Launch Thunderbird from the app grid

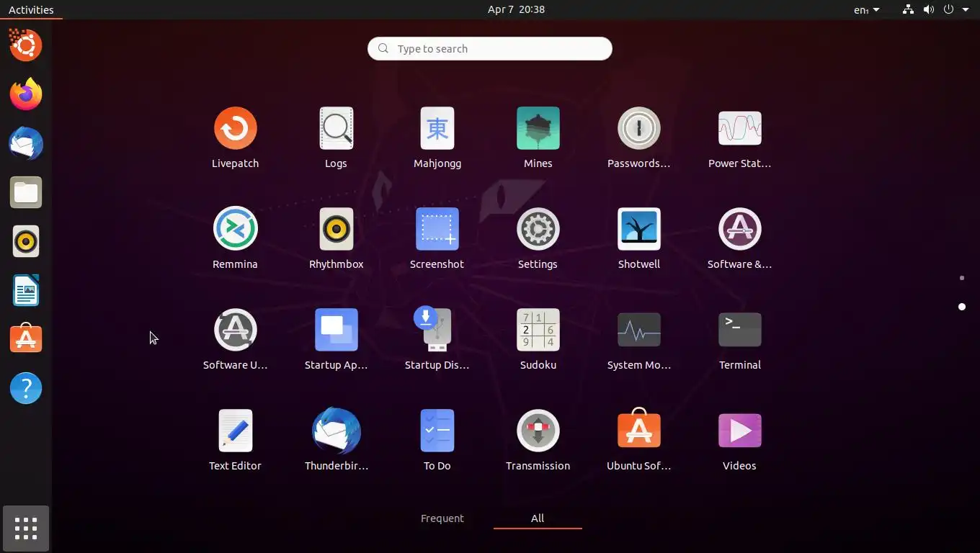click(x=336, y=441)
